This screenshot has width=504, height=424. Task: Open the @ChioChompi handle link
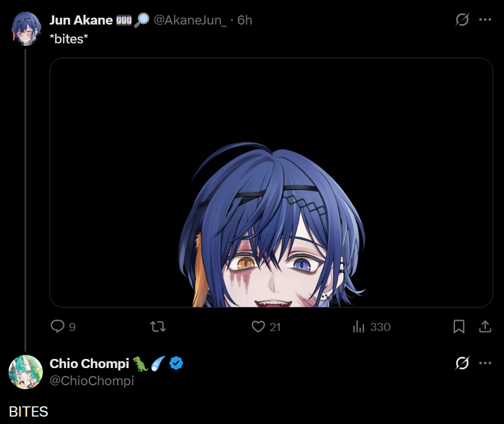coord(92,381)
